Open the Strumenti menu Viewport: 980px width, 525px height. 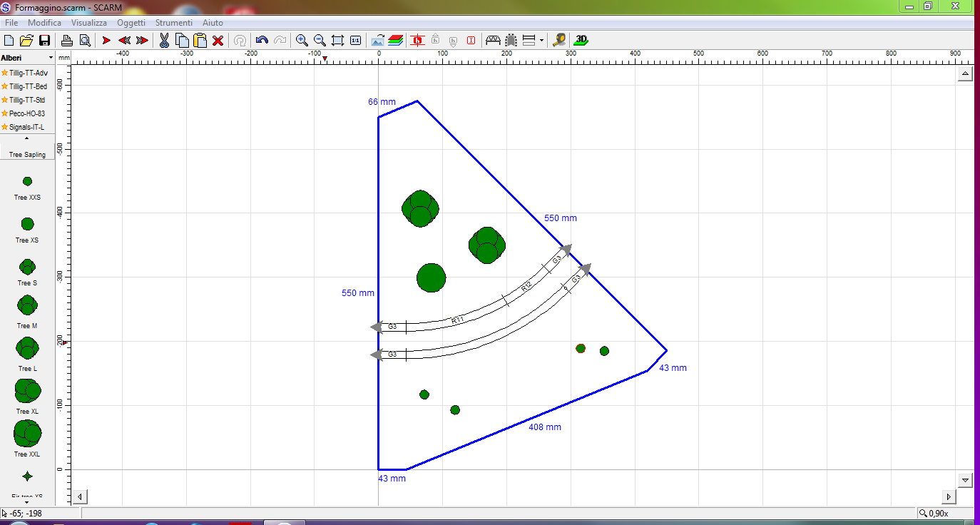(173, 23)
